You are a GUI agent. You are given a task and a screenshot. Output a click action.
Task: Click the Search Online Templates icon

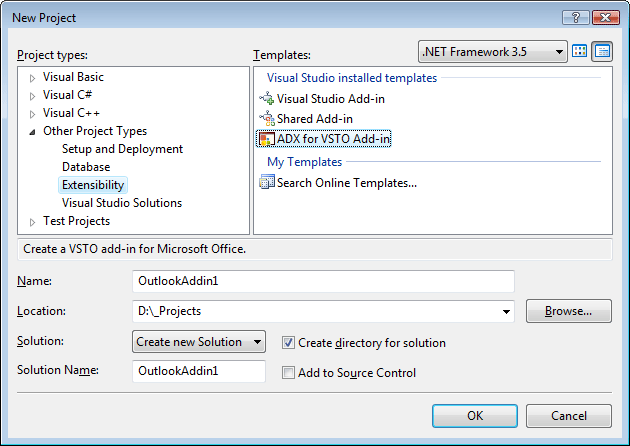[267, 182]
